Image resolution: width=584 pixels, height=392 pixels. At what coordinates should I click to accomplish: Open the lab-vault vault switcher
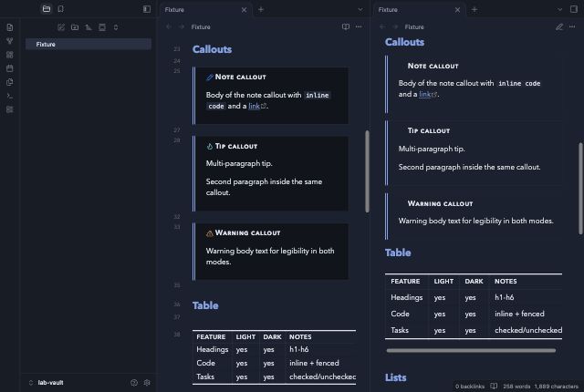(x=47, y=383)
